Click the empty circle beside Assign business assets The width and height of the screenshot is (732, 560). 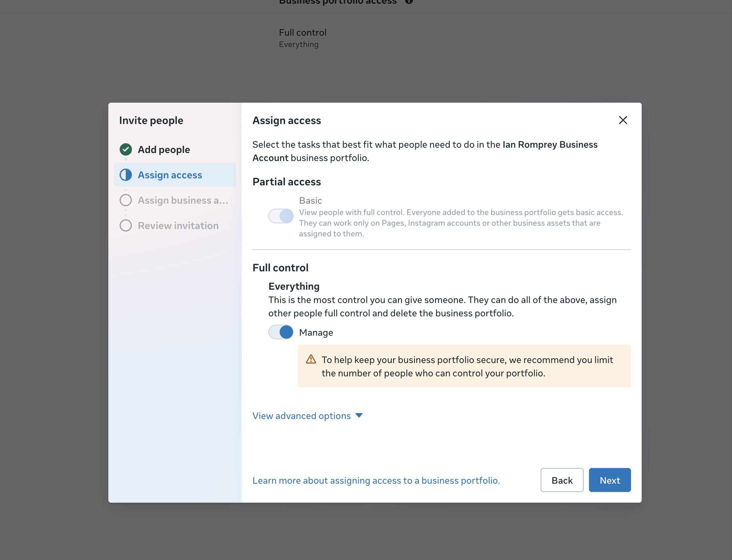(x=126, y=200)
